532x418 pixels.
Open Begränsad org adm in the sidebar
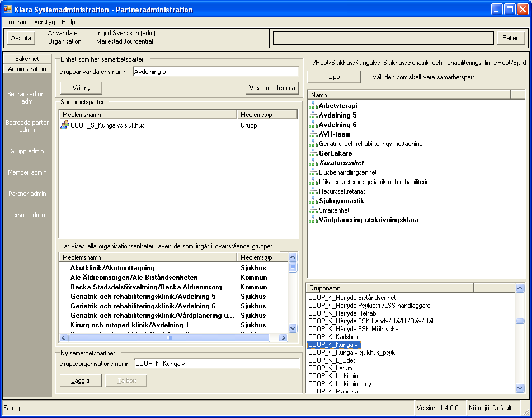27,98
